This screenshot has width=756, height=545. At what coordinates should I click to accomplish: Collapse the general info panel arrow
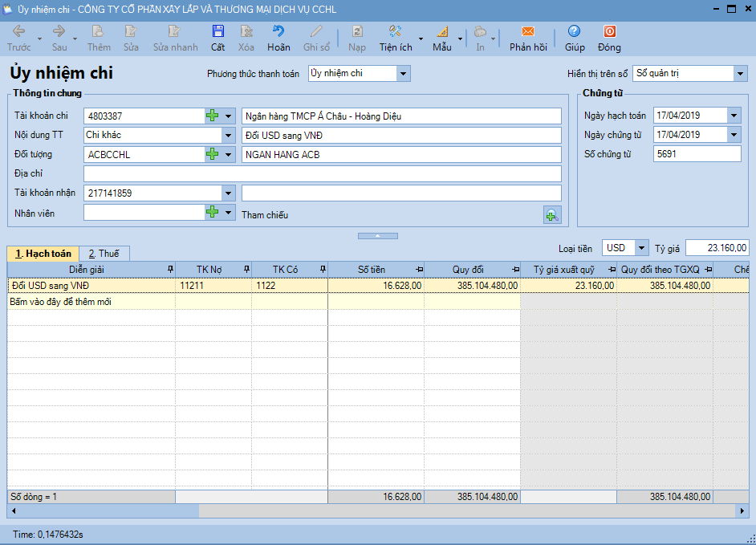[x=377, y=236]
